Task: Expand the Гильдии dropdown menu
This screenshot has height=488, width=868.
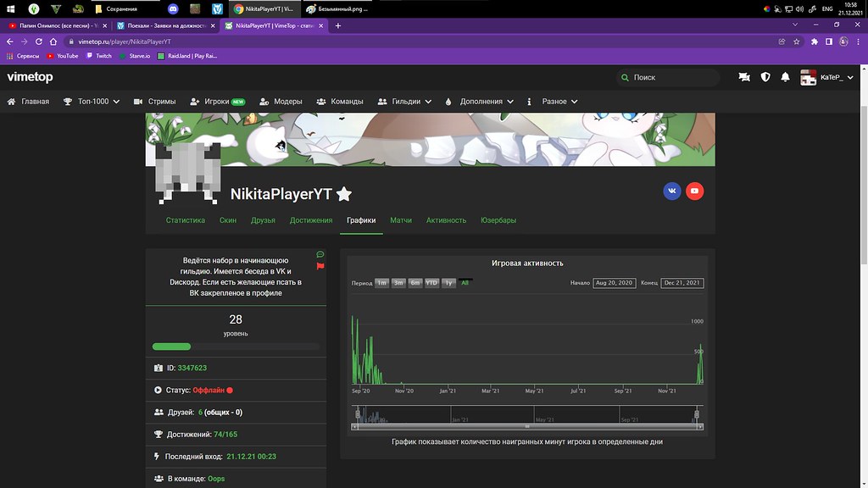Action: 405,102
